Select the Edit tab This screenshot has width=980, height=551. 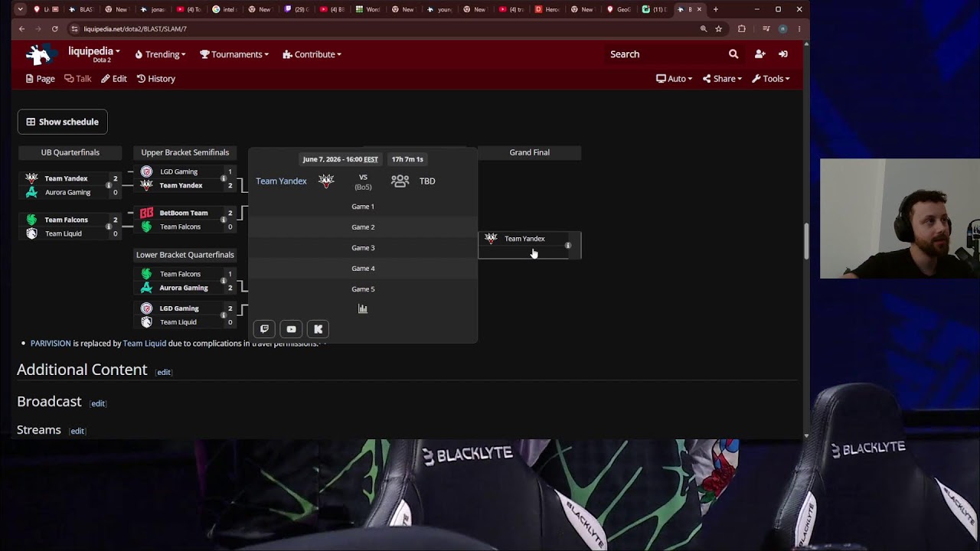(114, 79)
